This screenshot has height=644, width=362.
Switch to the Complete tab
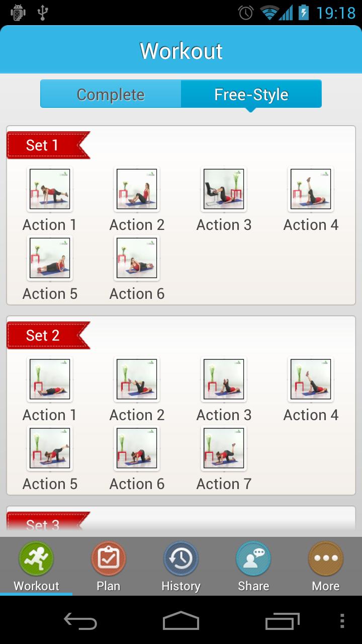(111, 94)
